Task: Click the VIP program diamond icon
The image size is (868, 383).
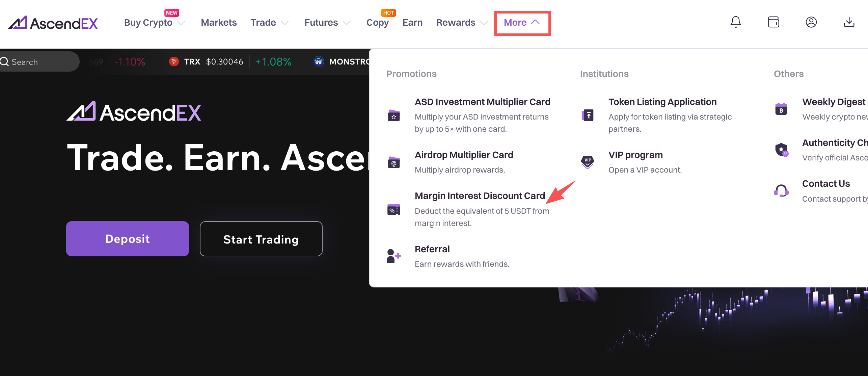Action: tap(588, 162)
